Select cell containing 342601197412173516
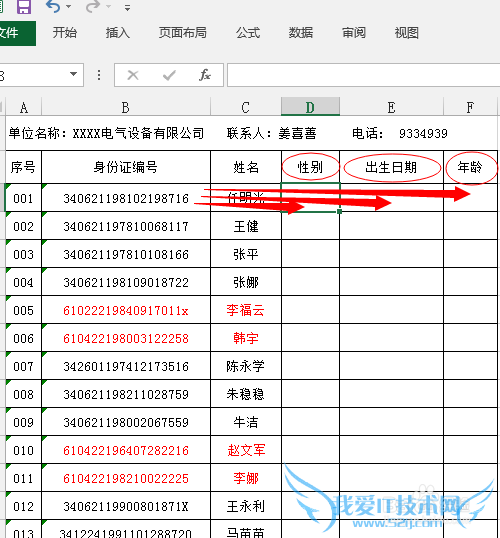 pos(126,366)
